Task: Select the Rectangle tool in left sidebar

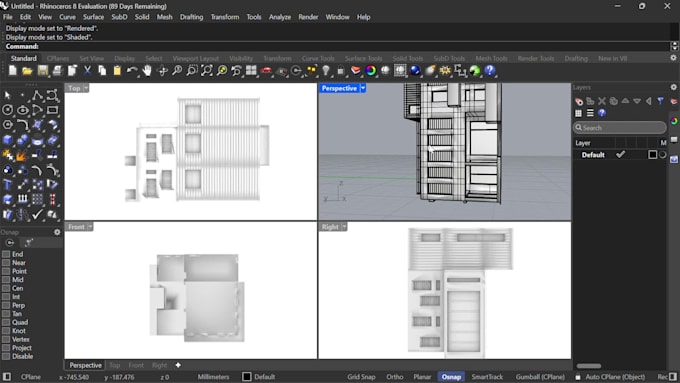Action: coord(52,110)
